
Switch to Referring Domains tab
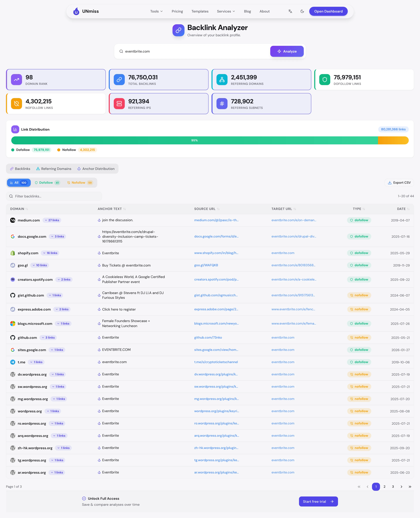point(54,169)
